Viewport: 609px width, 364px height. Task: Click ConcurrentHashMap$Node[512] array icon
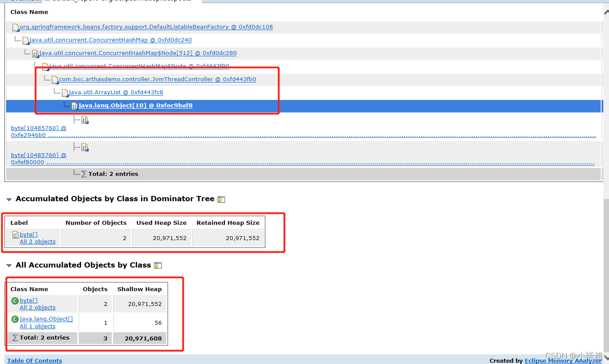[35, 54]
